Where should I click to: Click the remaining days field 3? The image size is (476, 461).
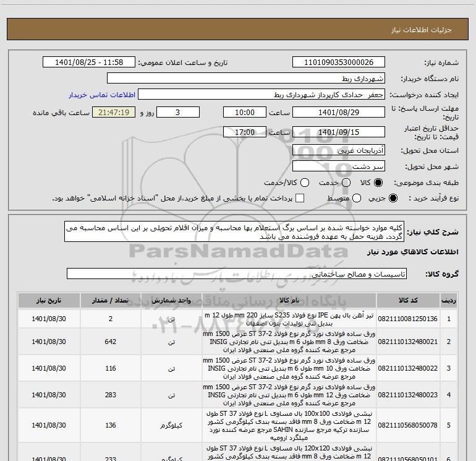point(178,112)
